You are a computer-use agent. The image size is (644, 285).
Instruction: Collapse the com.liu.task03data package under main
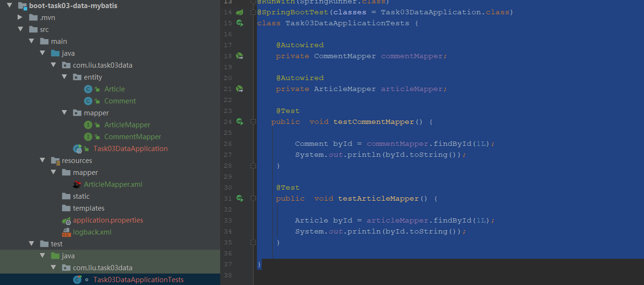tap(53, 65)
